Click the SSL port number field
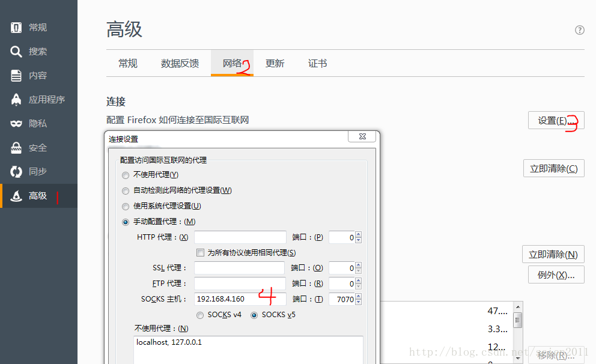This screenshot has width=596, height=364. click(342, 268)
